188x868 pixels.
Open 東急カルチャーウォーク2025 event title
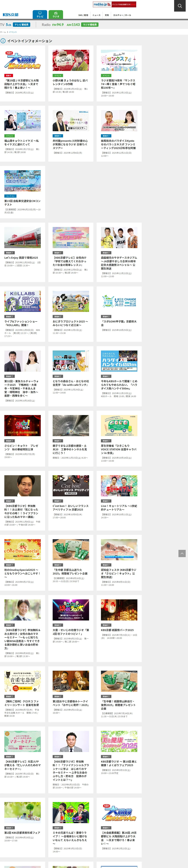(x=22, y=389)
